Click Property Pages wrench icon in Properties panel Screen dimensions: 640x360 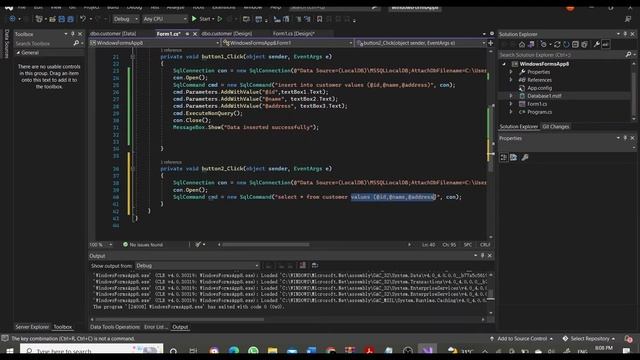pos(525,158)
